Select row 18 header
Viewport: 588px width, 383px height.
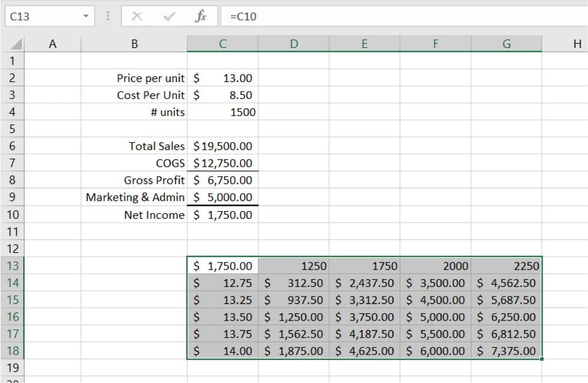(x=12, y=351)
